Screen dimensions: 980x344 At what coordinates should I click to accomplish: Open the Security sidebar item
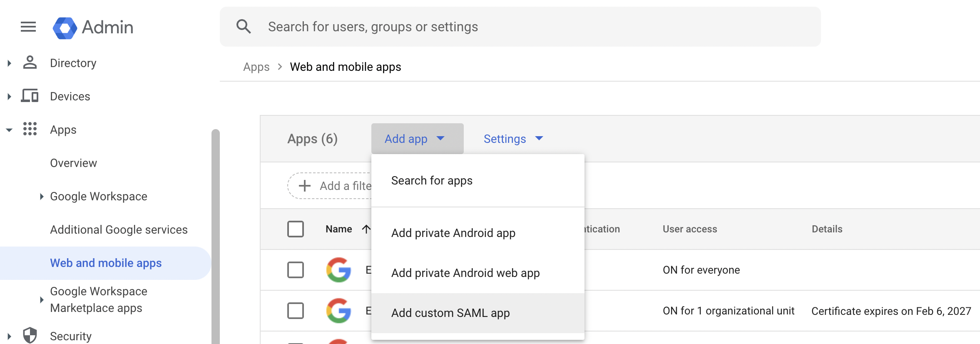click(x=71, y=337)
